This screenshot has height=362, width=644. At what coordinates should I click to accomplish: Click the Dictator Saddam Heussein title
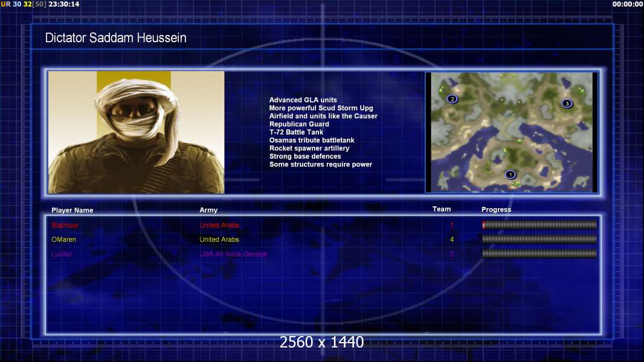[x=116, y=38]
